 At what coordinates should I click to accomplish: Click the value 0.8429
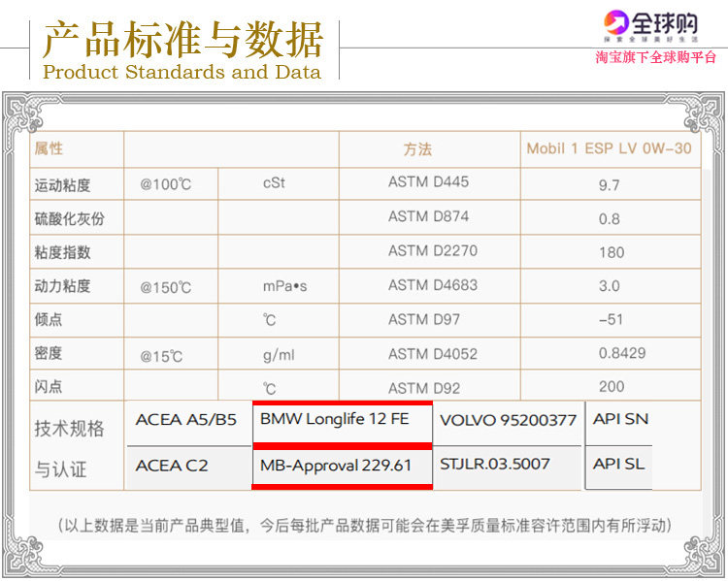tap(622, 353)
